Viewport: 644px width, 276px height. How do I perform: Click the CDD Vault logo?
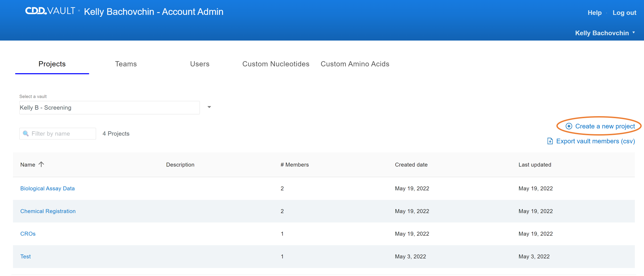(50, 11)
